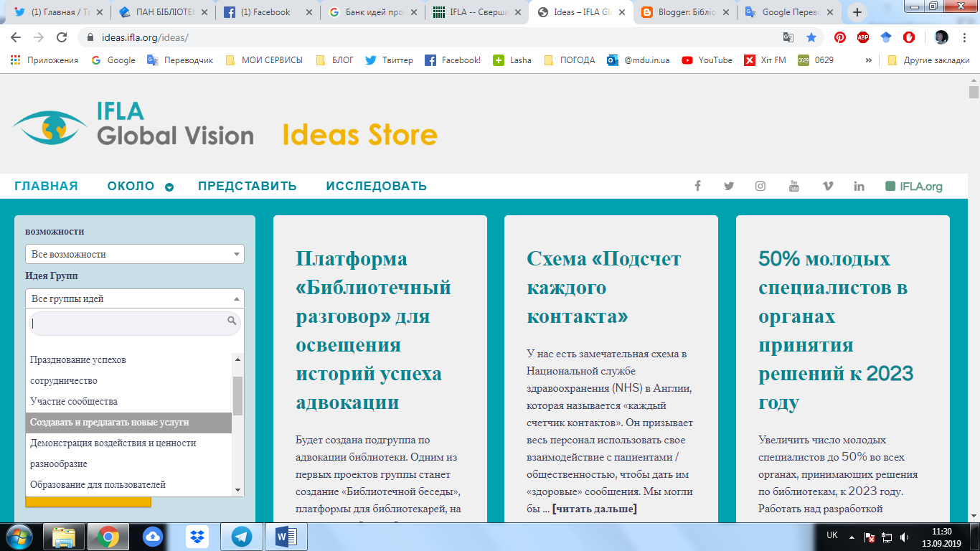Expand the ОКОЛО menu chevron

click(169, 186)
